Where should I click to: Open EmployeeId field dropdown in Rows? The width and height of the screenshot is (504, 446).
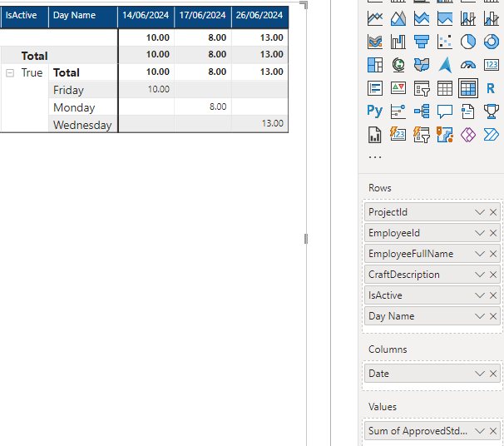pyautogui.click(x=480, y=233)
